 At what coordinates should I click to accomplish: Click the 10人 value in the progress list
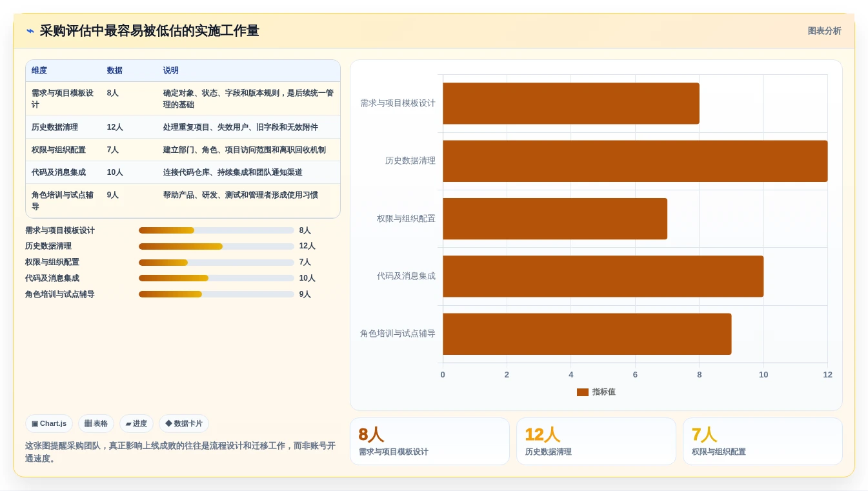pyautogui.click(x=307, y=278)
